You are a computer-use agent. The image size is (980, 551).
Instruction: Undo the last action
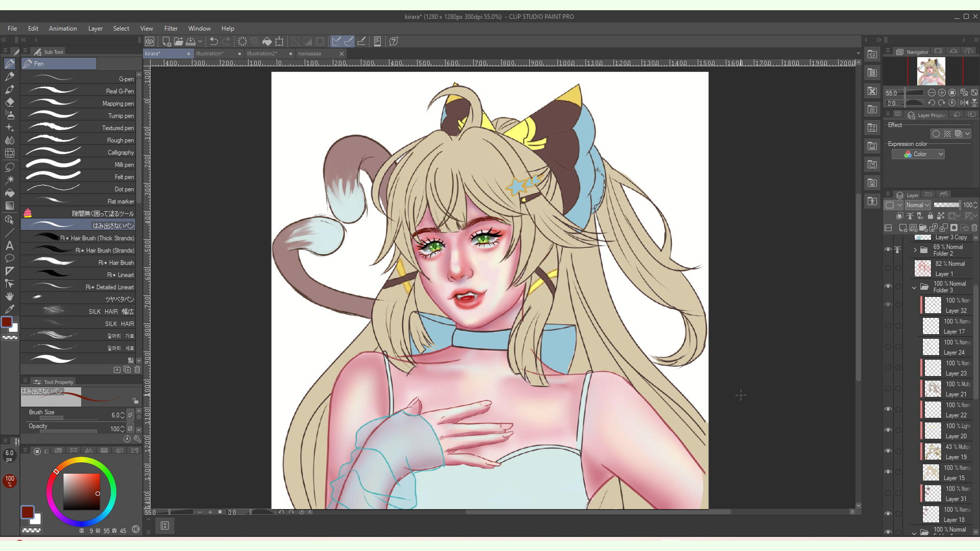pyautogui.click(x=214, y=41)
